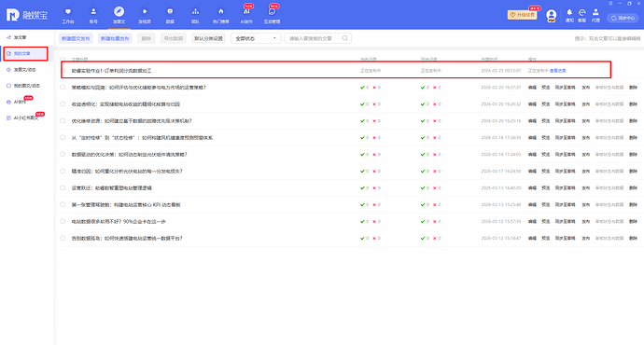The height and width of the screenshot is (345, 644).
Task: Focus the article search input field
Action: (x=315, y=38)
